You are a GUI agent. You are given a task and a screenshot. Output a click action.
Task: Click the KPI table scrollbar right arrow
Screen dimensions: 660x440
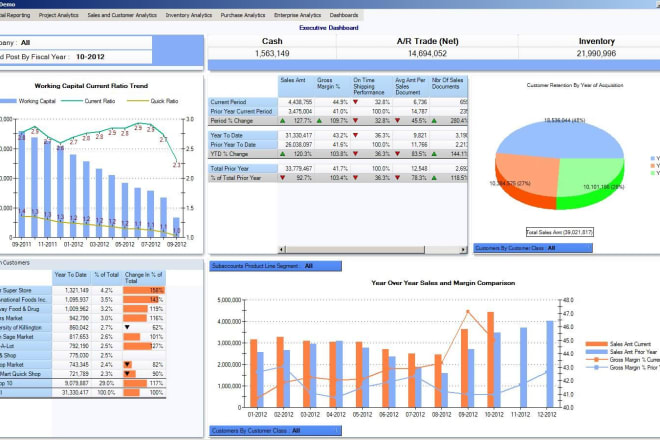coord(463,250)
